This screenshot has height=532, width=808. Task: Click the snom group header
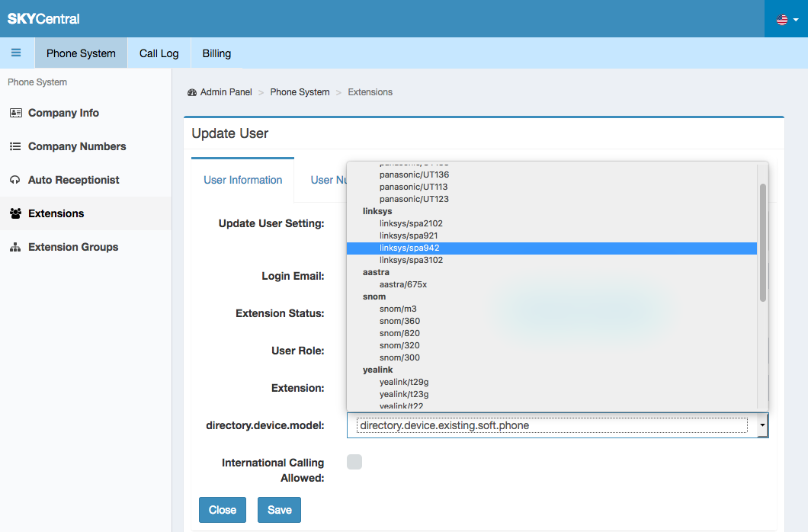(x=374, y=296)
